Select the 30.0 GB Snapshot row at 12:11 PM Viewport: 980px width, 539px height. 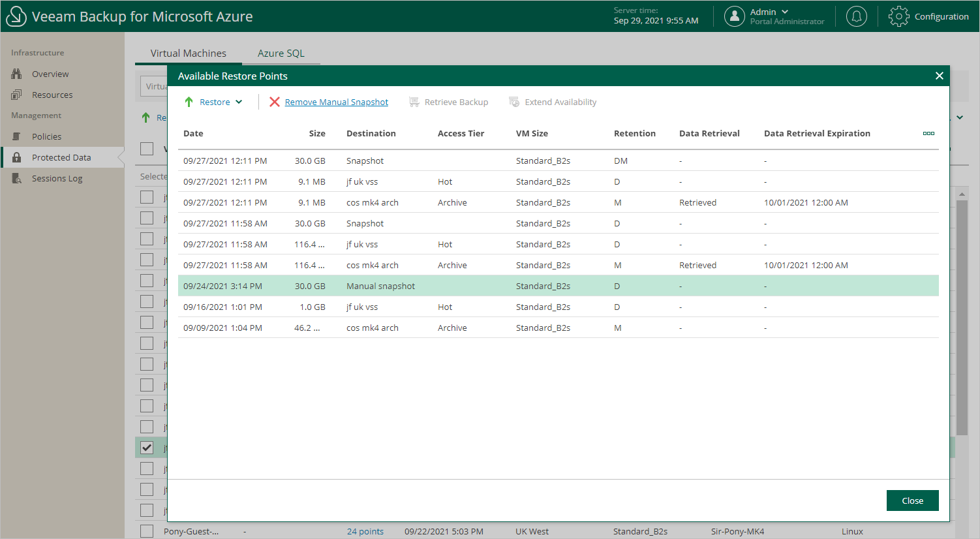pos(559,161)
